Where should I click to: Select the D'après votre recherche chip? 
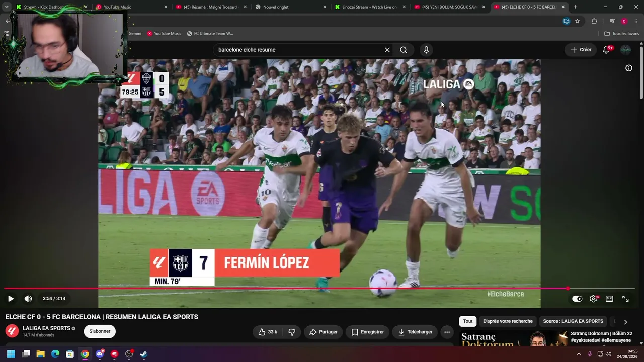508,321
